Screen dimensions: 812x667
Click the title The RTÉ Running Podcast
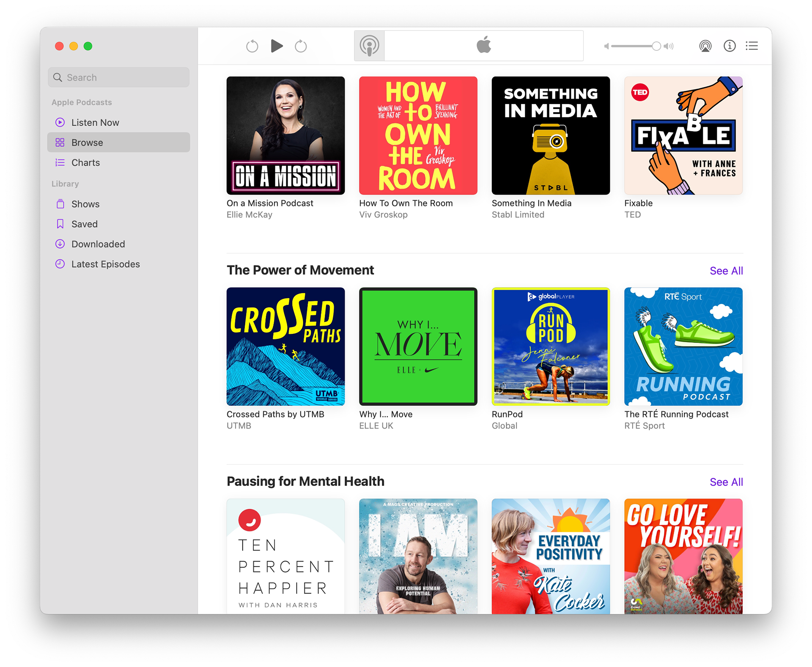click(676, 414)
